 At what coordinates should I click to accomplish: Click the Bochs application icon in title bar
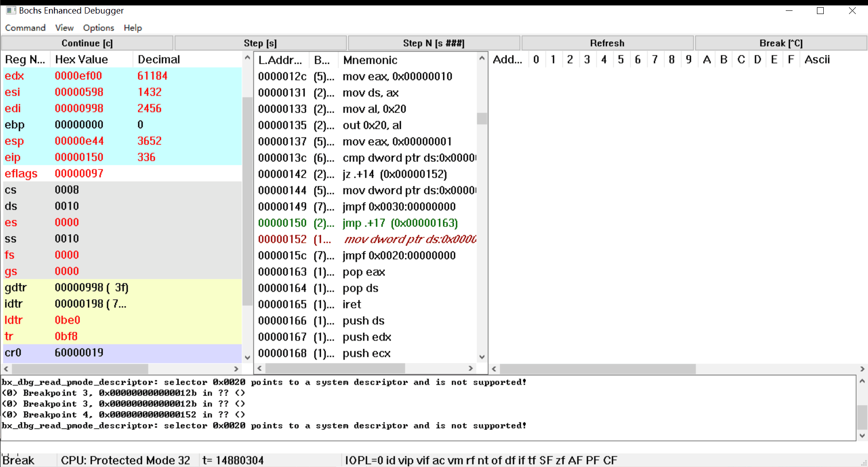10,10
